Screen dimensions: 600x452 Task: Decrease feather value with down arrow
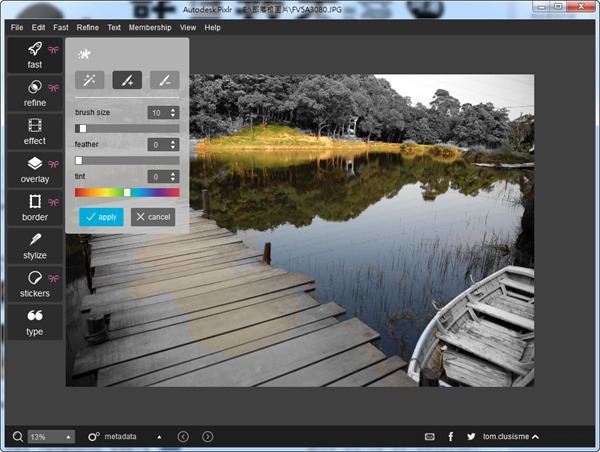[173, 147]
